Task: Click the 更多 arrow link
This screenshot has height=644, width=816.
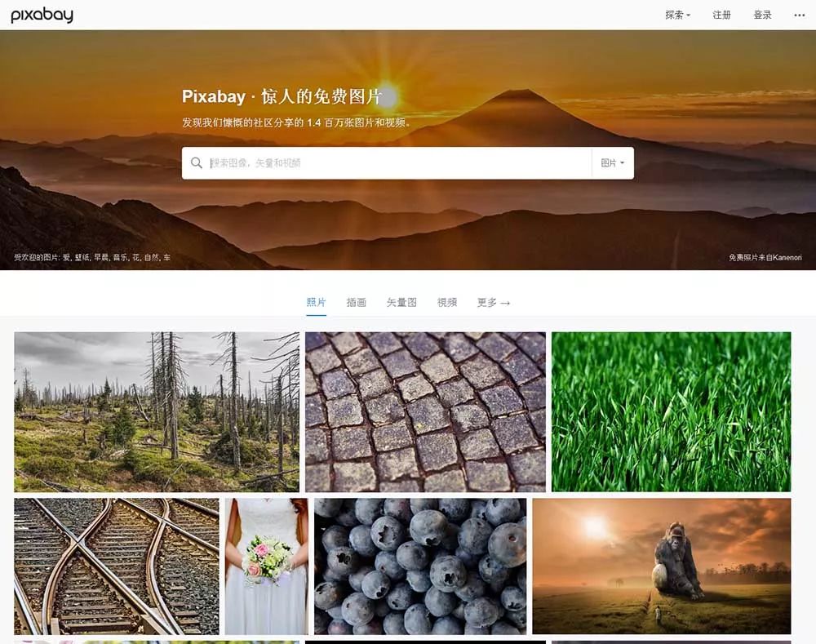Action: click(494, 303)
